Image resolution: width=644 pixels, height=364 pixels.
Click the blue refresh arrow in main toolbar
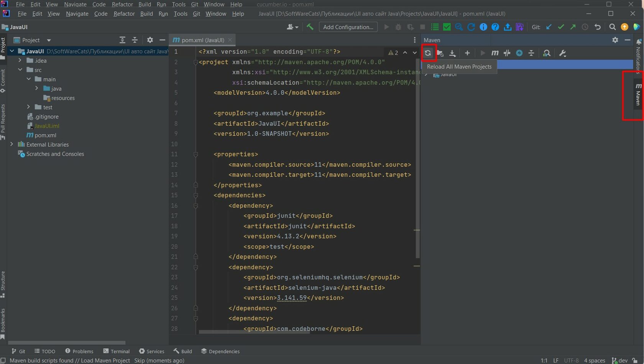point(471,27)
